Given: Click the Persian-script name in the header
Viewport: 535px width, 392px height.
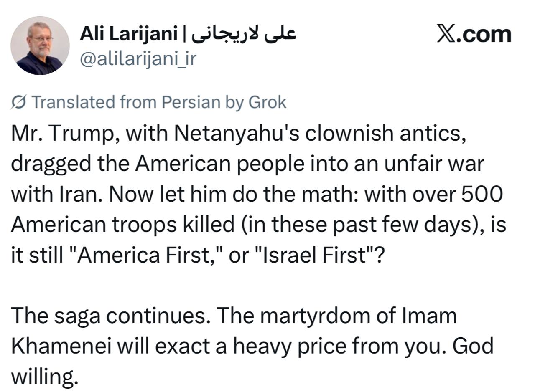Looking at the screenshot, I should coord(244,34).
